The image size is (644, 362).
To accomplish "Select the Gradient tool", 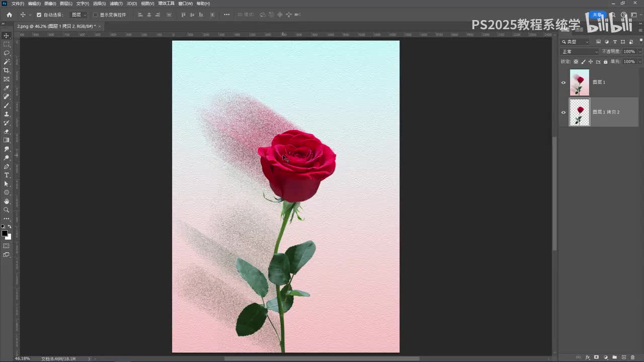I will tap(7, 140).
